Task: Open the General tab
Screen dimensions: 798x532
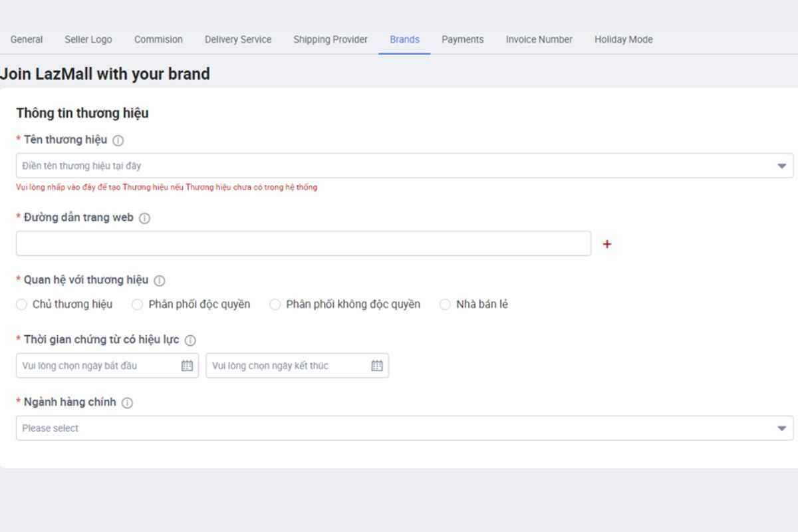Action: coord(27,40)
